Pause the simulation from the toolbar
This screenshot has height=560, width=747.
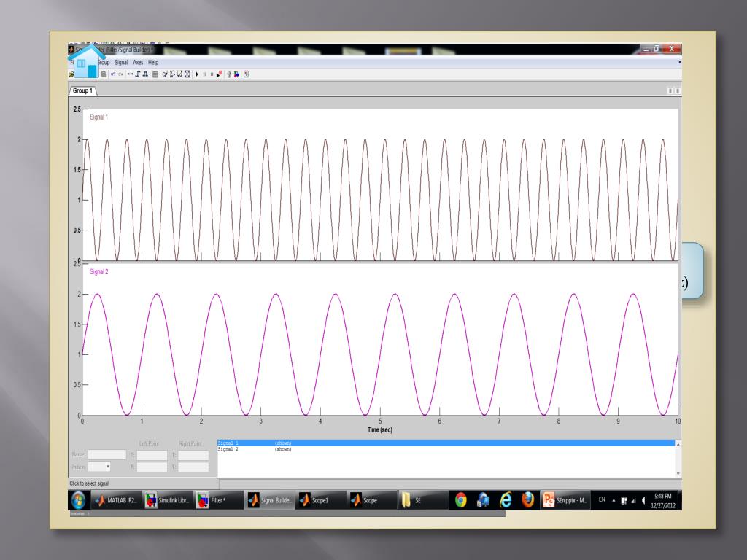tap(204, 74)
